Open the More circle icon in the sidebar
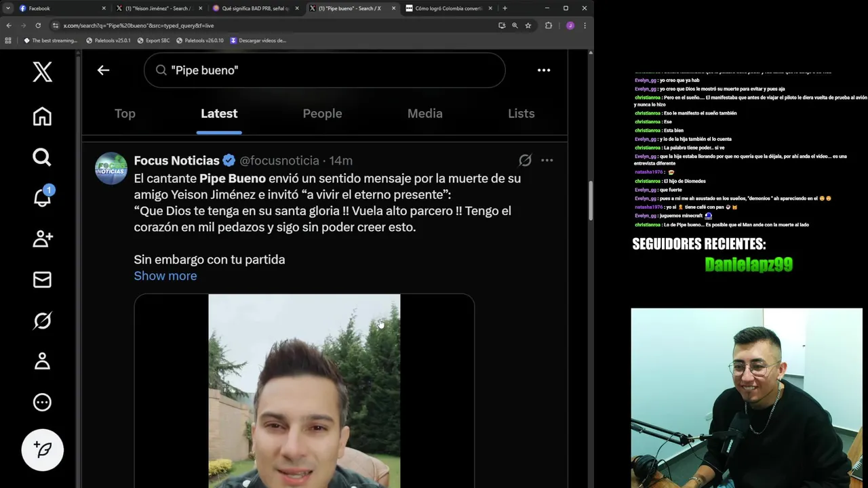The width and height of the screenshot is (868, 488). (x=42, y=402)
